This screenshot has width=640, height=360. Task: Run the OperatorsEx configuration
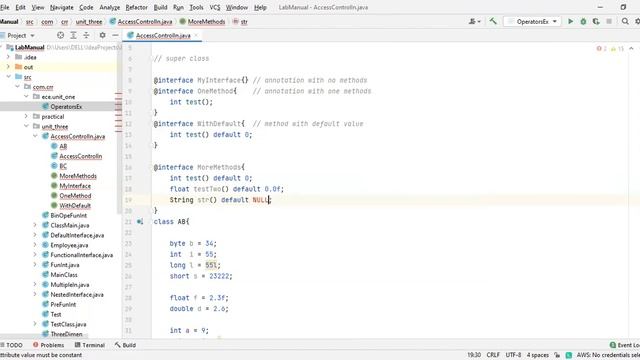[570, 21]
